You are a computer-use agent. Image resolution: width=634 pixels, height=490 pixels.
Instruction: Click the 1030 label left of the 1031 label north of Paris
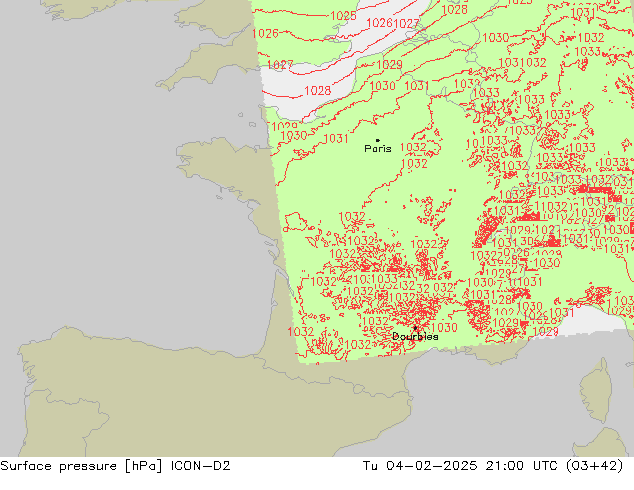point(382,86)
